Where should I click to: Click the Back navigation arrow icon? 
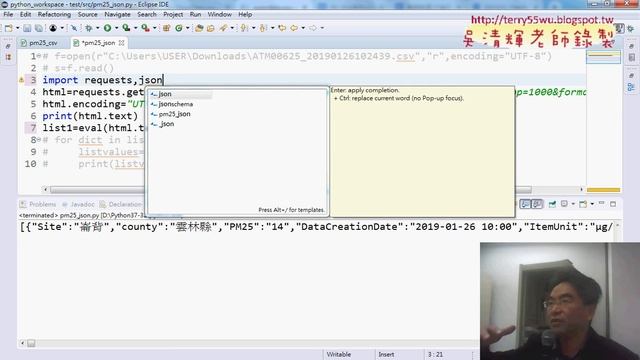tap(294, 28)
